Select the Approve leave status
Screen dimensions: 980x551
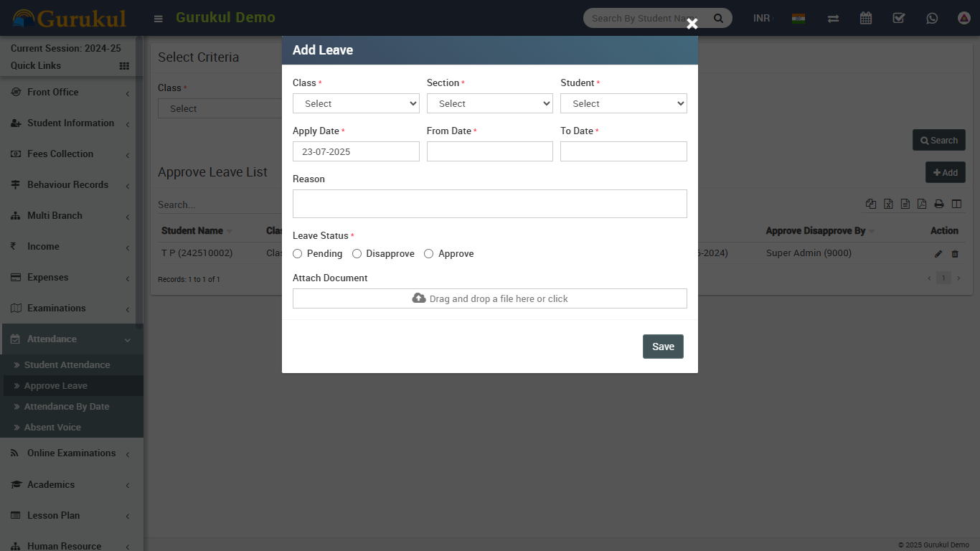click(x=429, y=254)
